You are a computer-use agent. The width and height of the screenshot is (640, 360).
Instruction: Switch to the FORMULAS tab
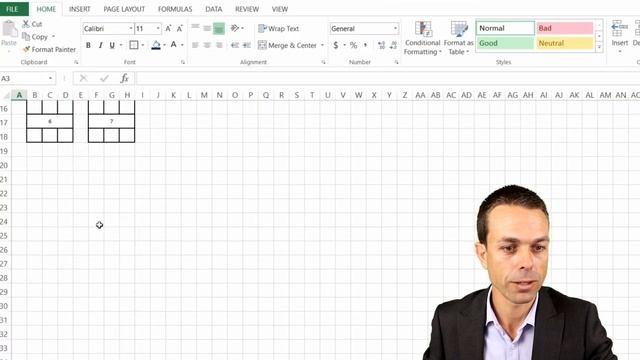click(175, 9)
